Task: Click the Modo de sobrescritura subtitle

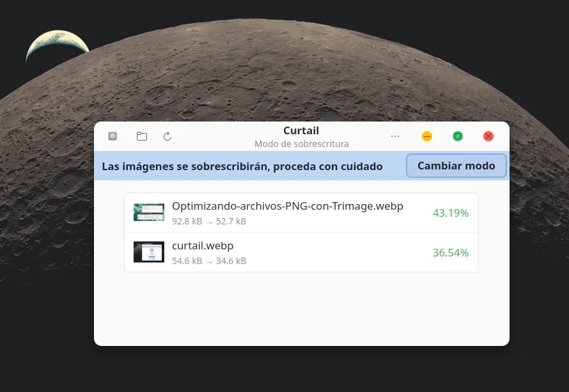Action: [x=302, y=144]
